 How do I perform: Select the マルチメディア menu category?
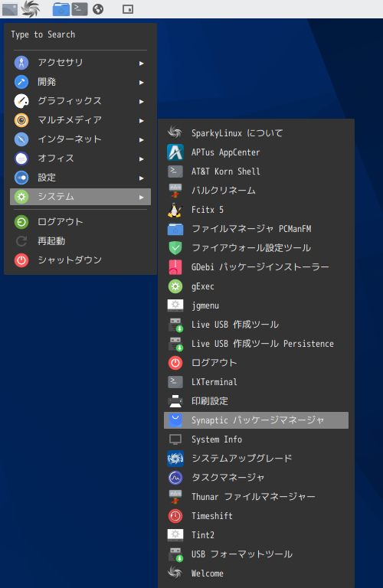[x=80, y=120]
